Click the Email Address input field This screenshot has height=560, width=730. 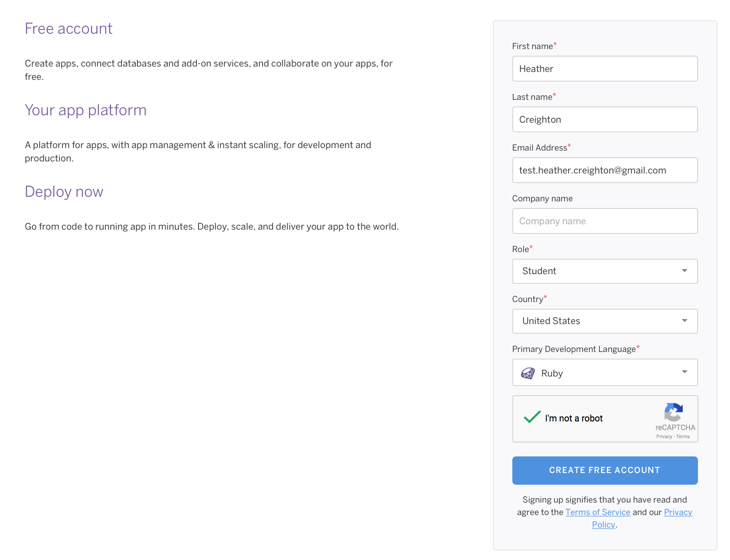[x=605, y=170]
